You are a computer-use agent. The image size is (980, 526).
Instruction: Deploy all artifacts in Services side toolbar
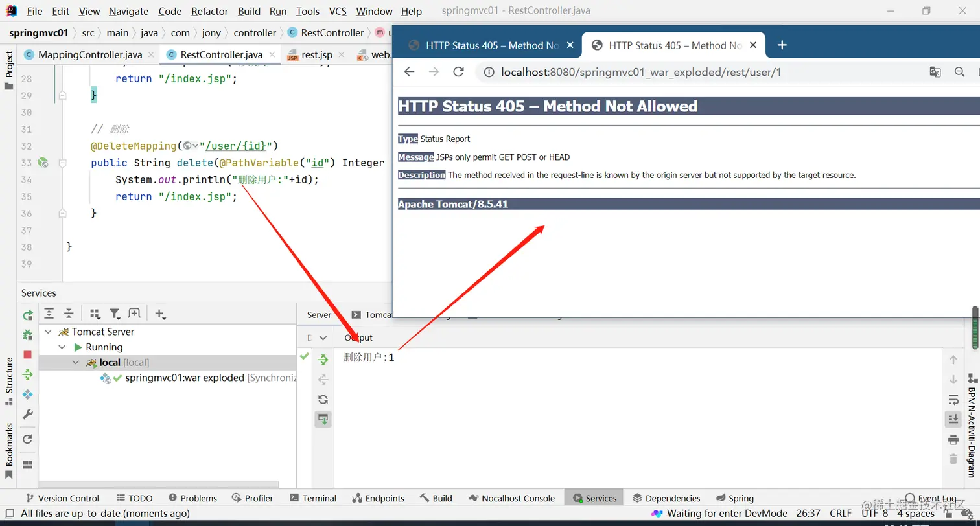coord(27,374)
